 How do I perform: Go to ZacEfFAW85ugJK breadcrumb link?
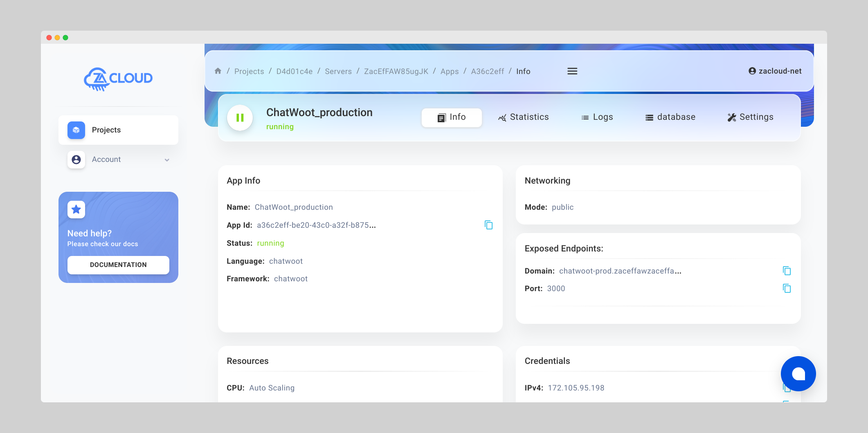coord(396,72)
